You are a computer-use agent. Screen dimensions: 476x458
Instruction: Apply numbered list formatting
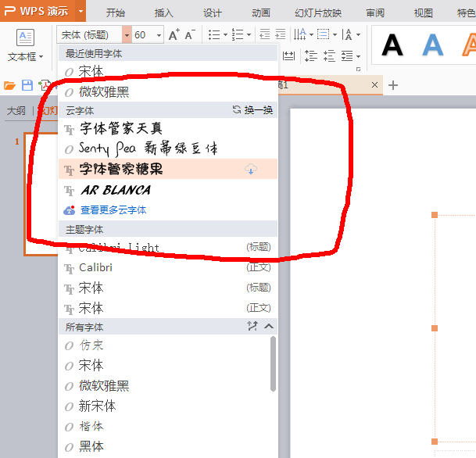coord(238,34)
